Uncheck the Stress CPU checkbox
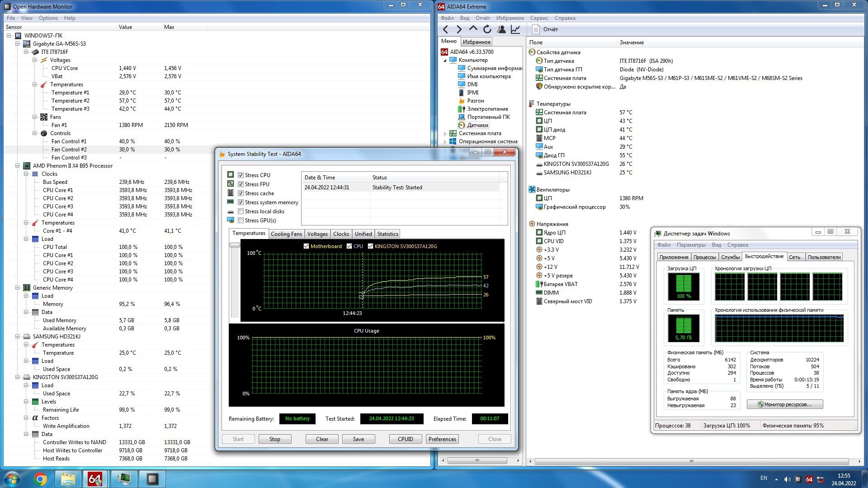 click(x=241, y=175)
